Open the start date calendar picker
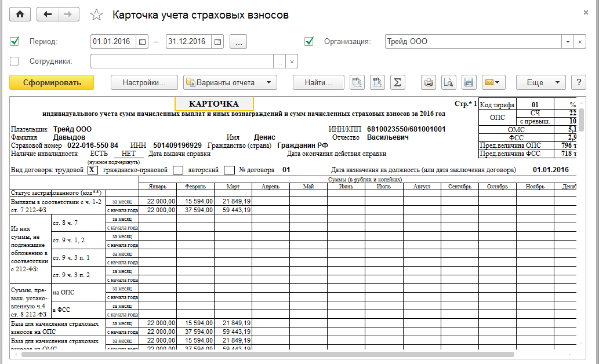 click(143, 42)
